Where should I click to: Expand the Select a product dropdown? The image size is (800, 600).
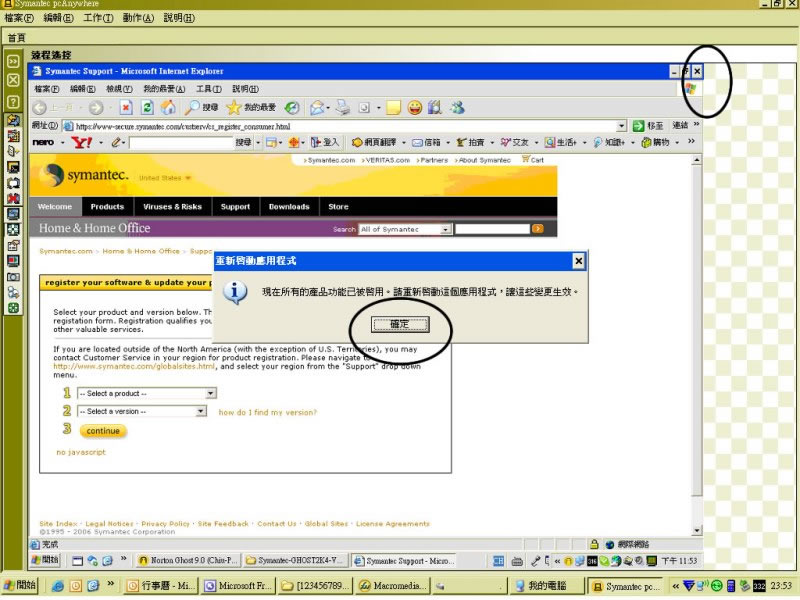[x=210, y=393]
